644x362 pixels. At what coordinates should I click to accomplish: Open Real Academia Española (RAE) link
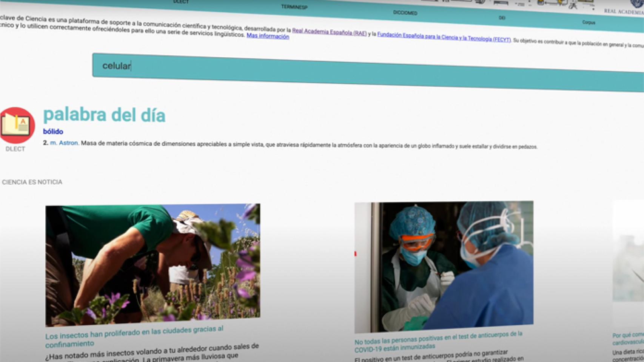click(x=329, y=32)
